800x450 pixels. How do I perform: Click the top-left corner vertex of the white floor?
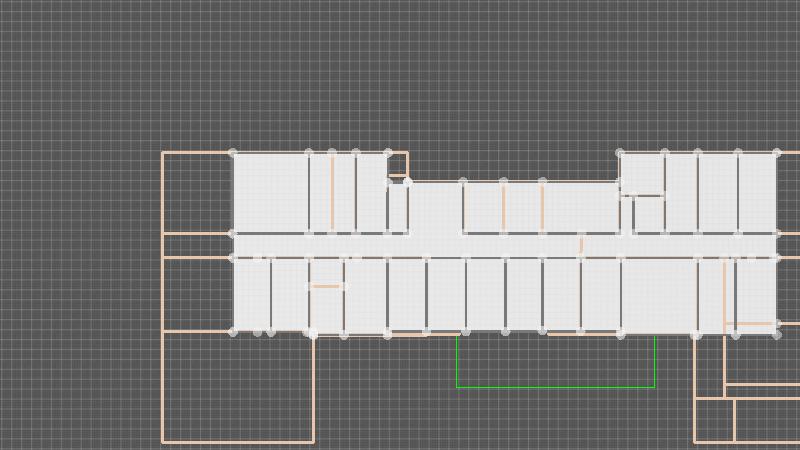pyautogui.click(x=233, y=153)
